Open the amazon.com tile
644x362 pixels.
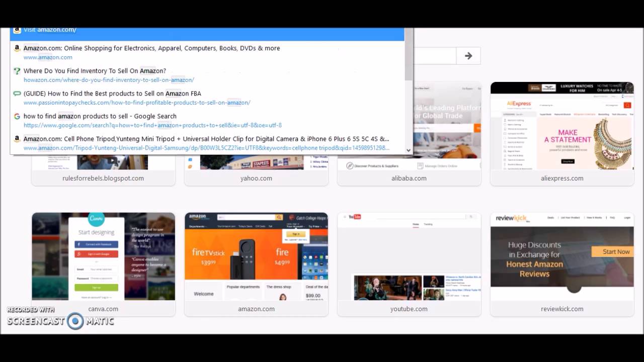[256, 264]
